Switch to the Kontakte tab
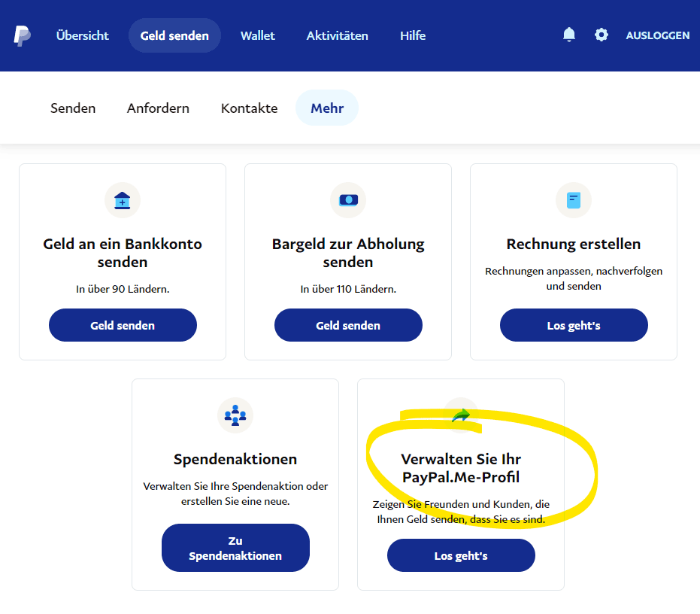700x614 pixels. (249, 108)
